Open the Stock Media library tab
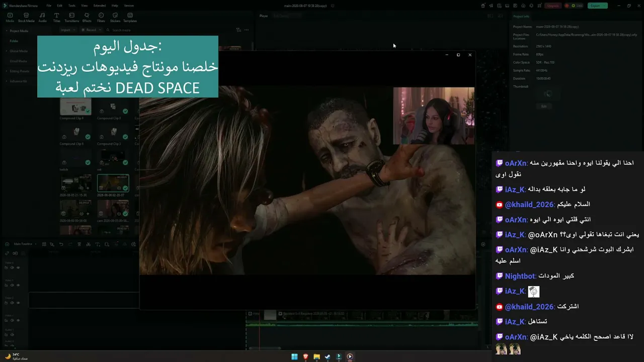The height and width of the screenshot is (362, 644). (x=26, y=18)
